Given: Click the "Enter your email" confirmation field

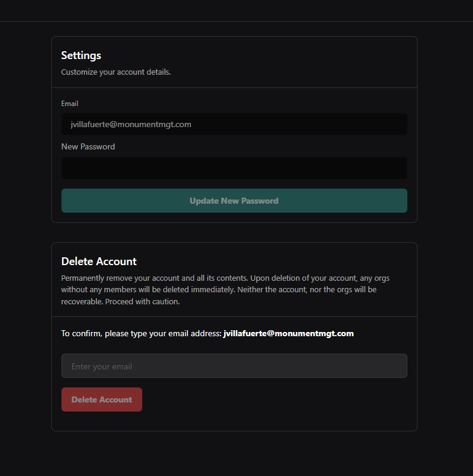Looking at the screenshot, I should 234,366.
